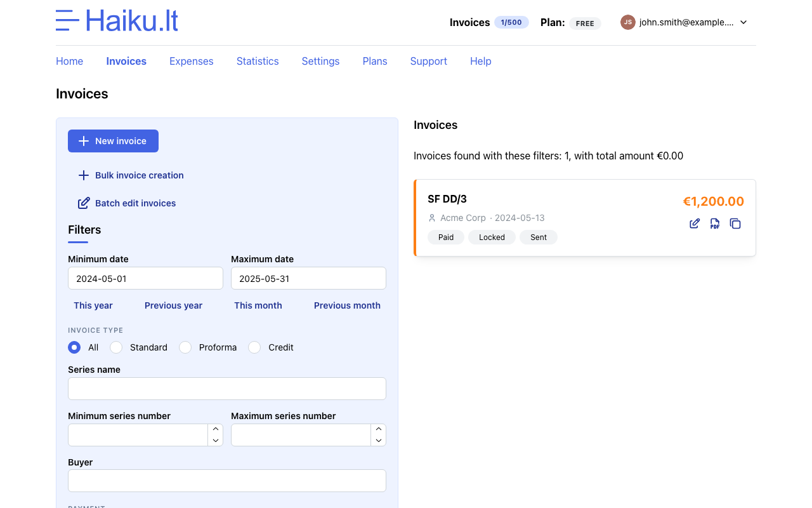Select the Proforma invoice type radio
812x508 pixels.
[185, 347]
